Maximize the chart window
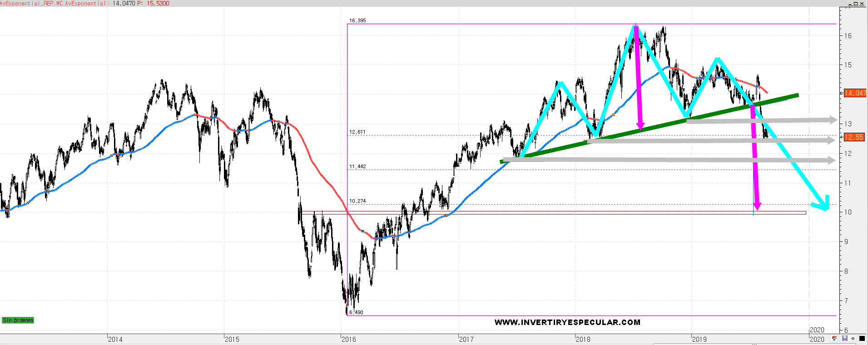868x345 pixels. point(855,4)
